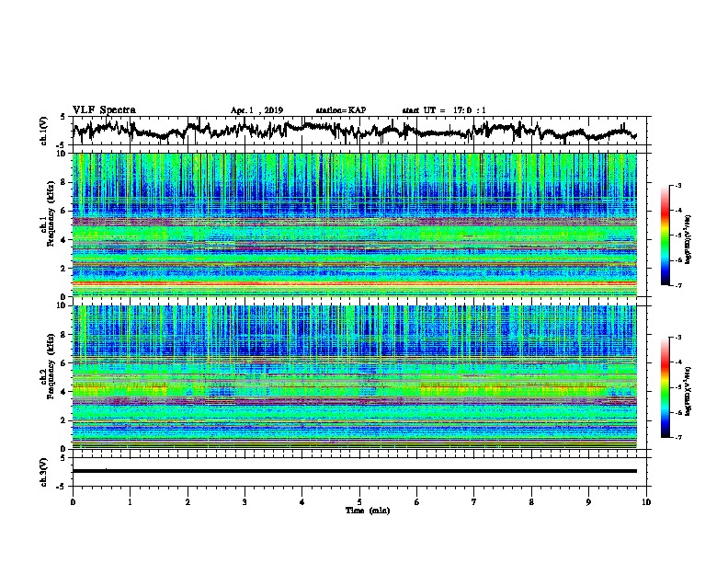Click the ch.2 frequency tick label "8"

pos(64,335)
